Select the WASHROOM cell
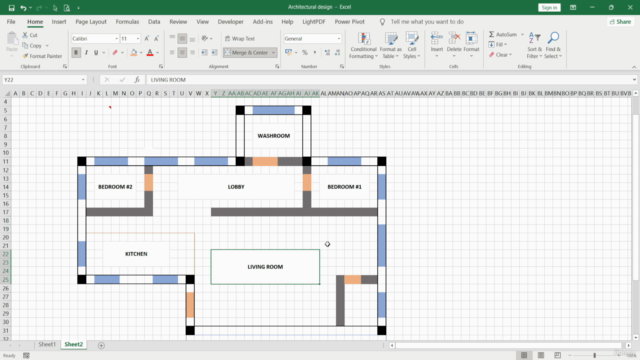Screen dimensions: 640x360 pyautogui.click(x=273, y=136)
